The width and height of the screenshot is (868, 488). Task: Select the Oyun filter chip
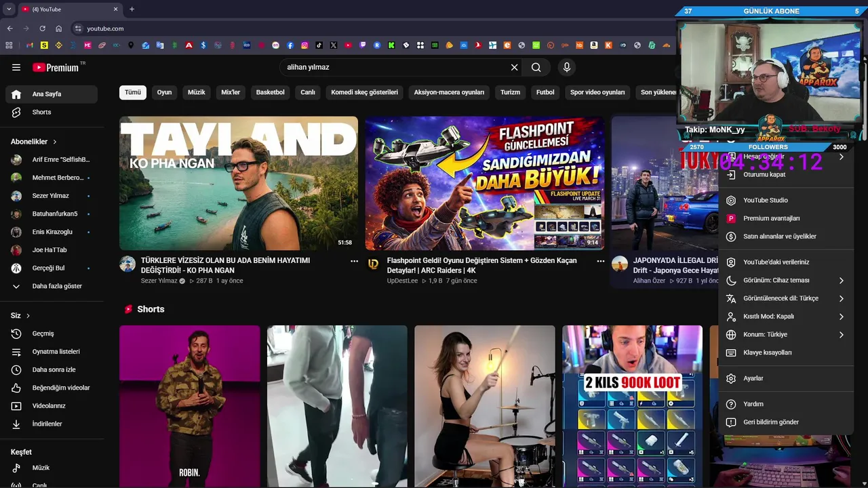[x=165, y=92]
